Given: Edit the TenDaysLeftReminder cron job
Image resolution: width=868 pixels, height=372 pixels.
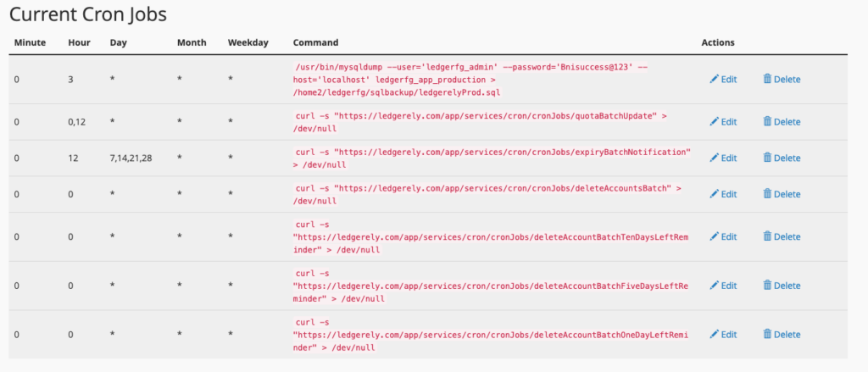Looking at the screenshot, I should (x=723, y=236).
